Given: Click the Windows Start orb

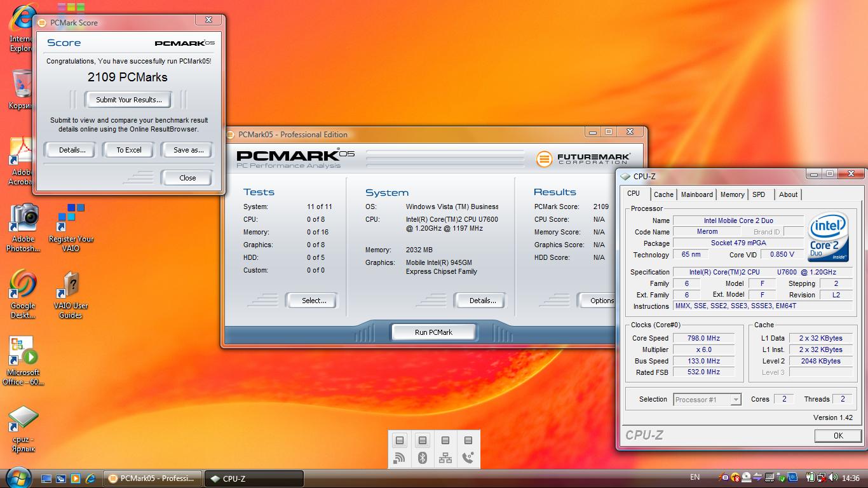Looking at the screenshot, I should click(x=18, y=478).
